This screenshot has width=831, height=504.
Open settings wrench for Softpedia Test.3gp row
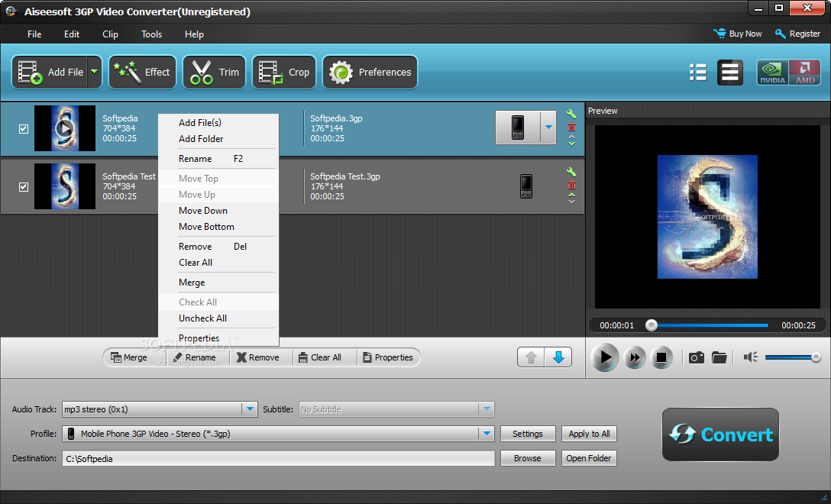pyautogui.click(x=571, y=172)
